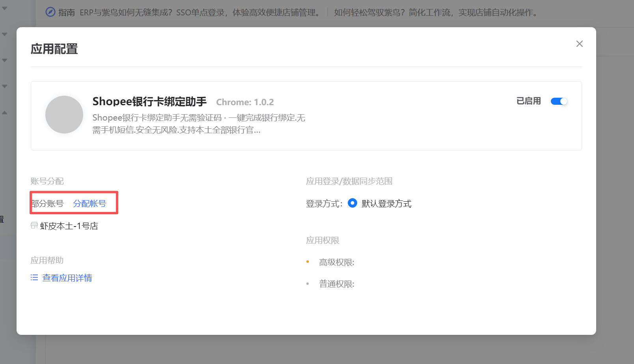Open the 如何轻松驾驭紫鸟 guide link
634x364 pixels.
point(436,13)
